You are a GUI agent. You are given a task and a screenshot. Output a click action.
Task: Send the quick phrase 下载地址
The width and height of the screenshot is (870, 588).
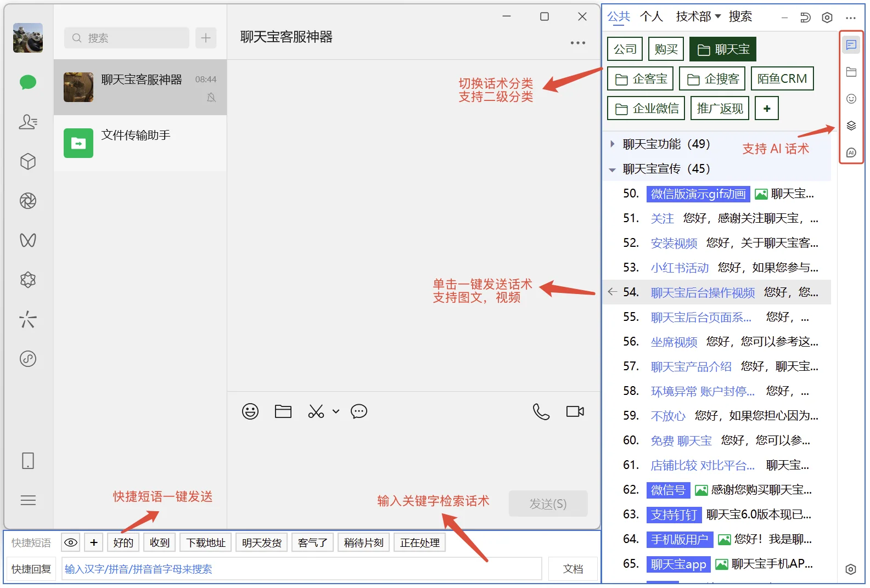[x=206, y=542]
